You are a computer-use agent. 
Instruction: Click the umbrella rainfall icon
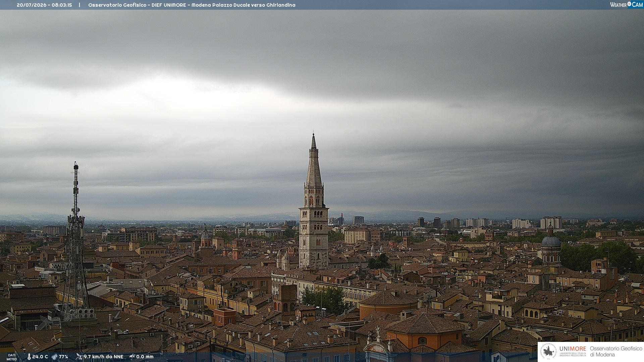pyautogui.click(x=132, y=357)
